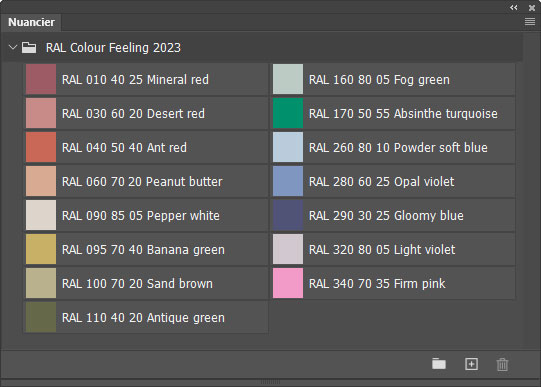Image resolution: width=541 pixels, height=387 pixels.
Task: Close the Nuancier panel
Action: click(532, 8)
